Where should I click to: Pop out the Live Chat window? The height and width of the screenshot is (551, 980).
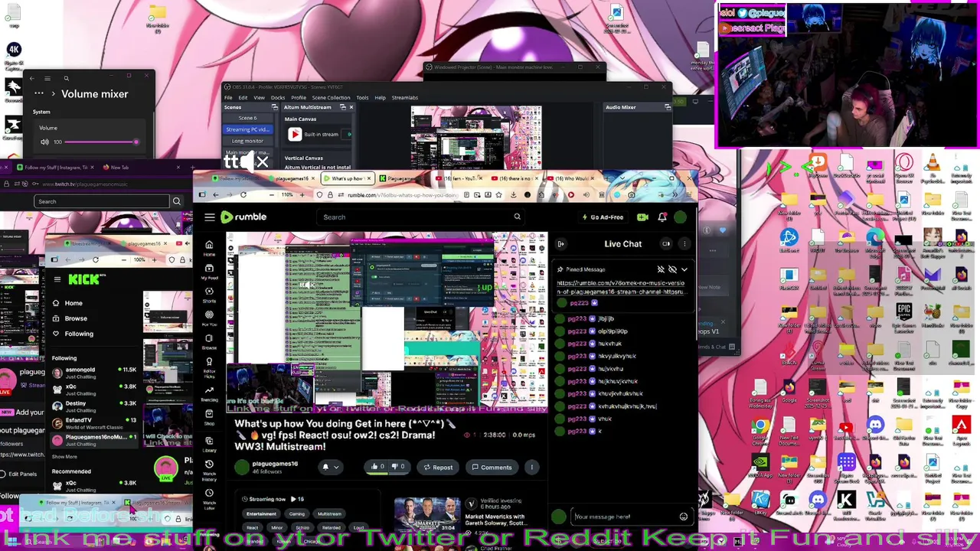(666, 244)
